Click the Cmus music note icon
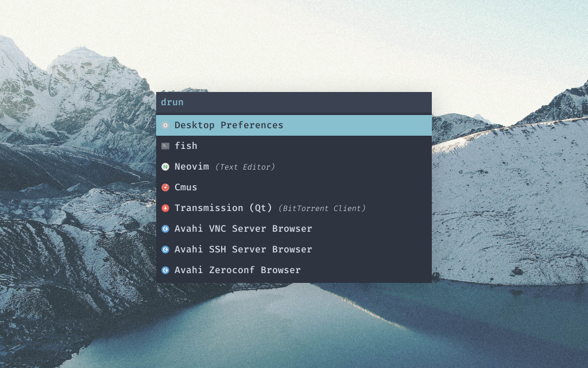The width and height of the screenshot is (588, 368). pos(165,187)
